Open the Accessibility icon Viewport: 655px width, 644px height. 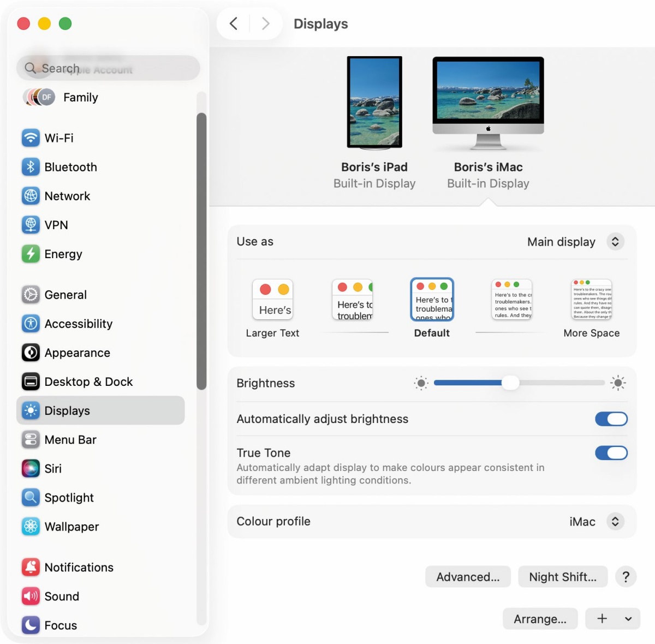(31, 323)
